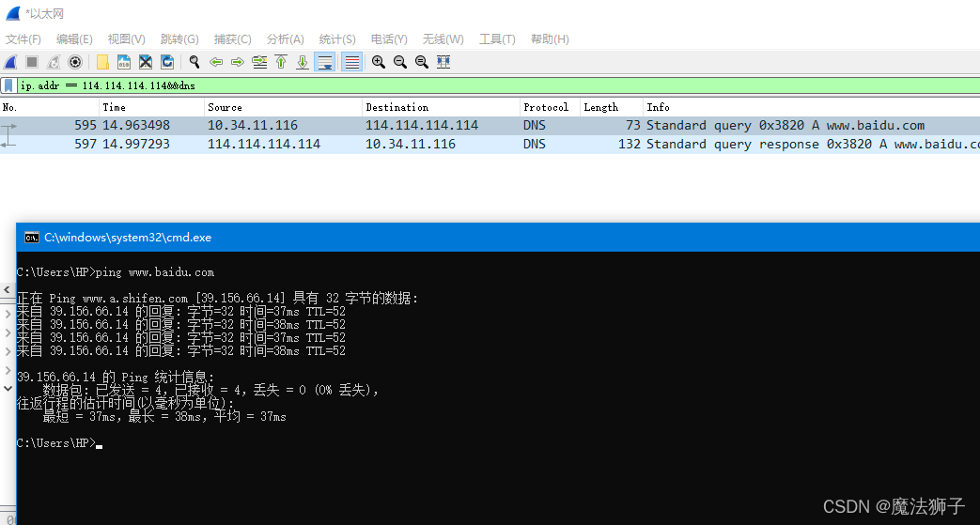Open a capture file via folder icon
The image size is (980, 525).
click(x=102, y=62)
